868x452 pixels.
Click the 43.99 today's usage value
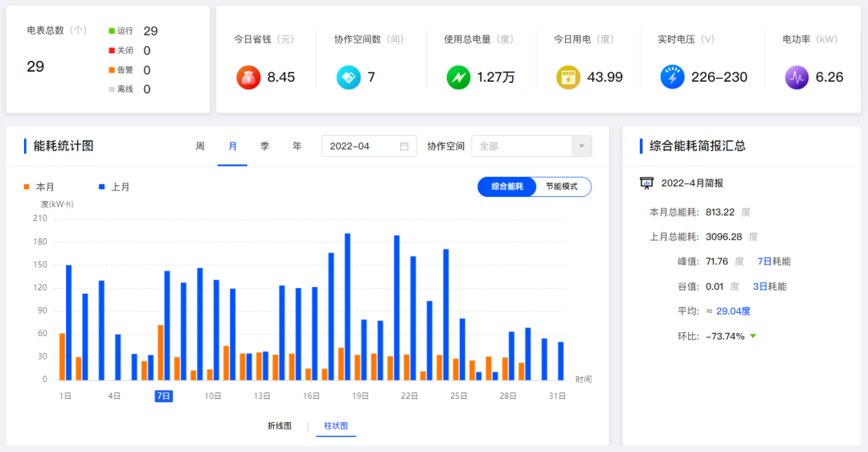(x=605, y=77)
